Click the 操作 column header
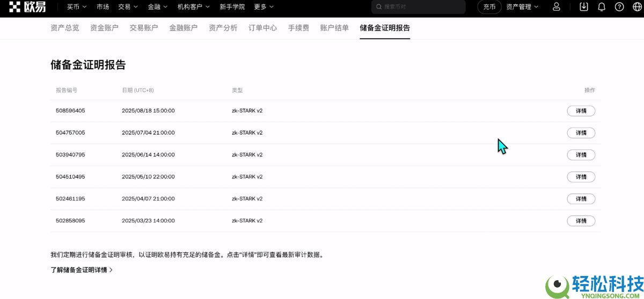 tap(590, 90)
